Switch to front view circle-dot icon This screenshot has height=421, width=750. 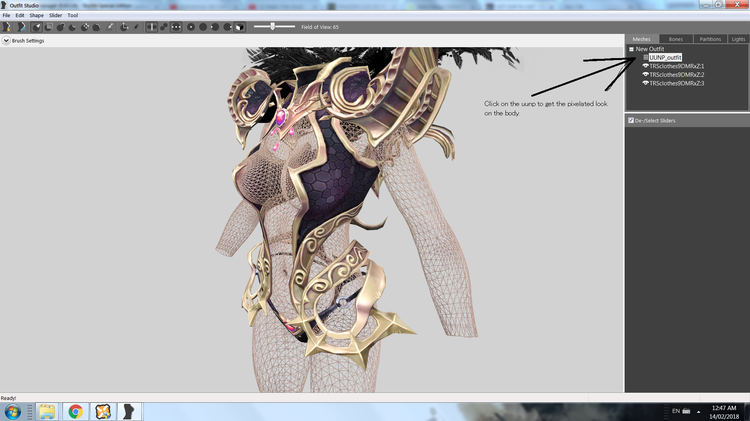pyautogui.click(x=191, y=27)
